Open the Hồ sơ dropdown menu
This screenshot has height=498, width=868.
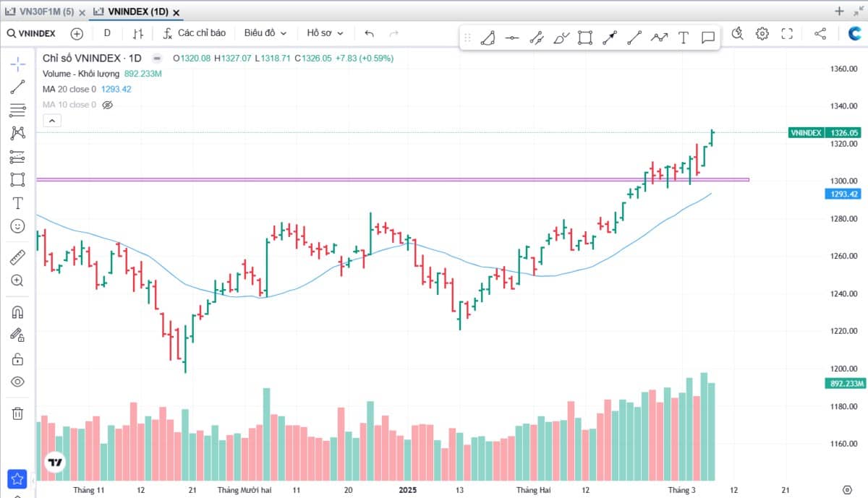[x=325, y=33]
